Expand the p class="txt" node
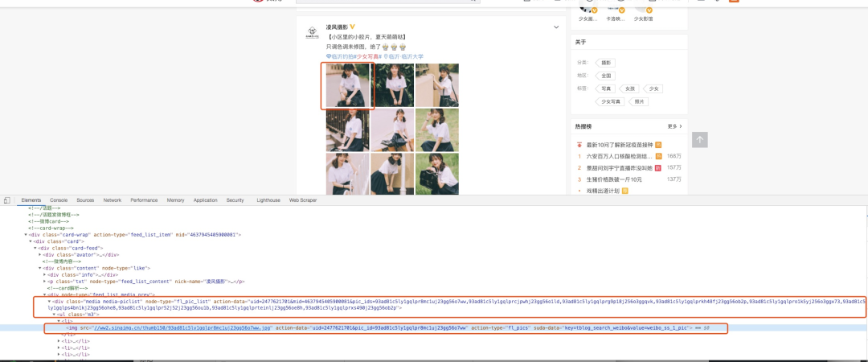Image resolution: width=868 pixels, height=362 pixels. pyautogui.click(x=44, y=282)
